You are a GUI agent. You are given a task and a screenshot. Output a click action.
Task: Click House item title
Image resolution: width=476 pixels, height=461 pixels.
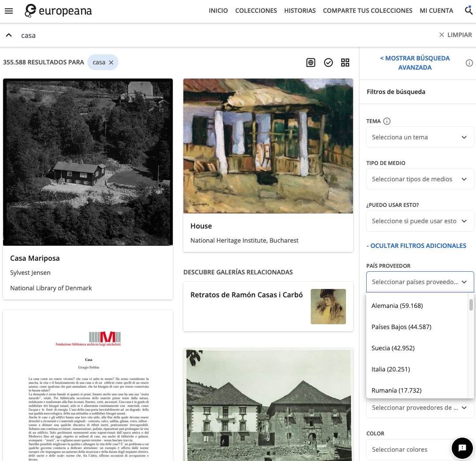point(201,226)
